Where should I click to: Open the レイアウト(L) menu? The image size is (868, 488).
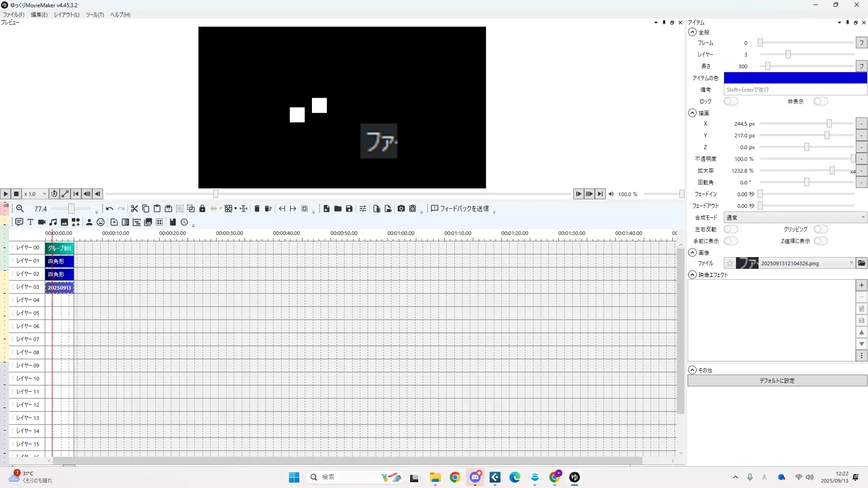tap(66, 15)
